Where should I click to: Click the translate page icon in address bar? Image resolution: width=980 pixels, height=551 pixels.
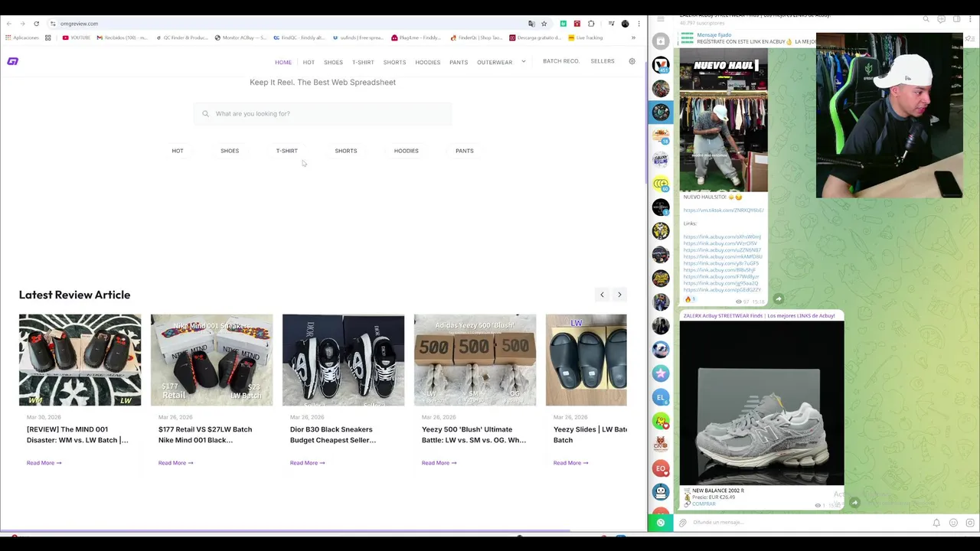[531, 24]
